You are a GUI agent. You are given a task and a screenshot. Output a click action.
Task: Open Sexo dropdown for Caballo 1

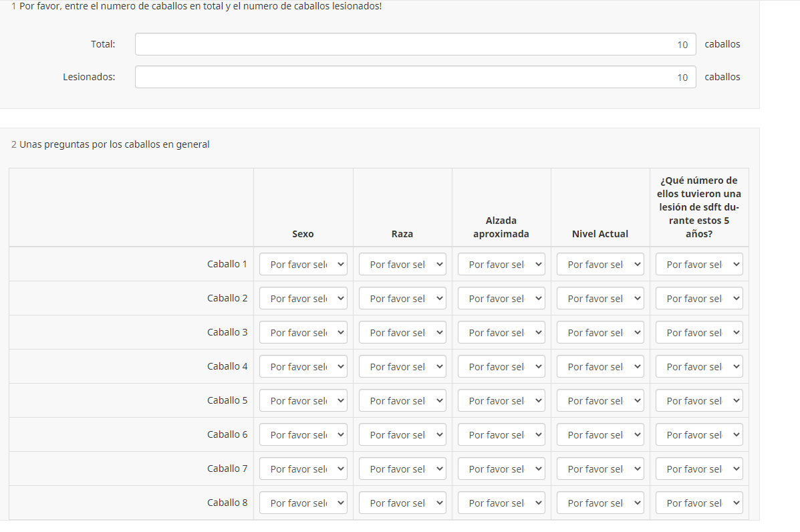[303, 265]
